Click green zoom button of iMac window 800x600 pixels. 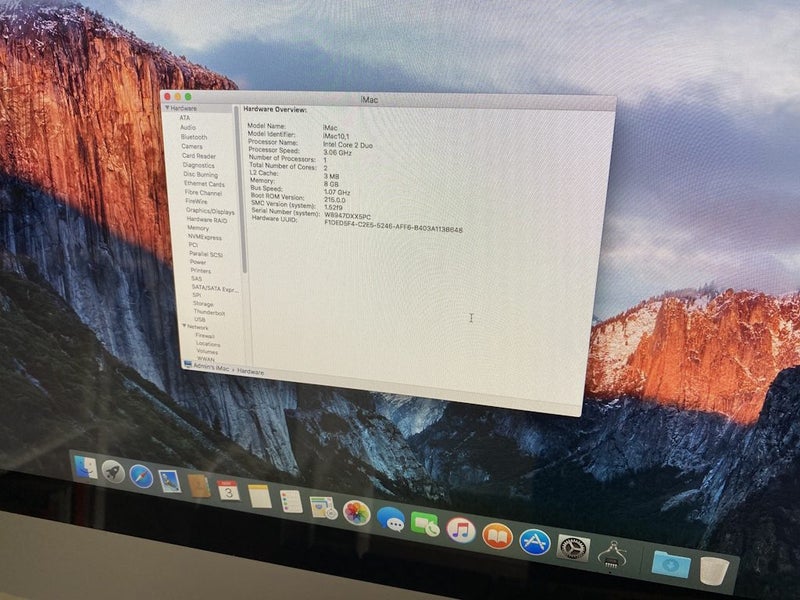(x=188, y=97)
